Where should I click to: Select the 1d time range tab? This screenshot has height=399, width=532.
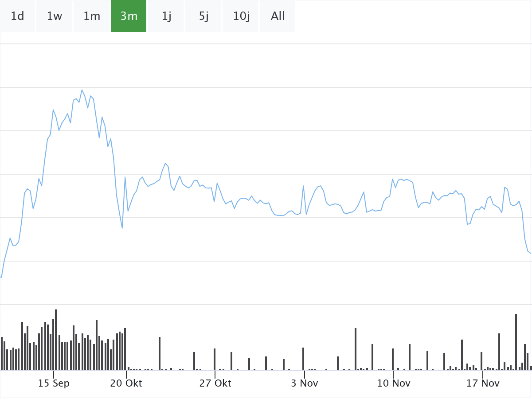point(17,16)
